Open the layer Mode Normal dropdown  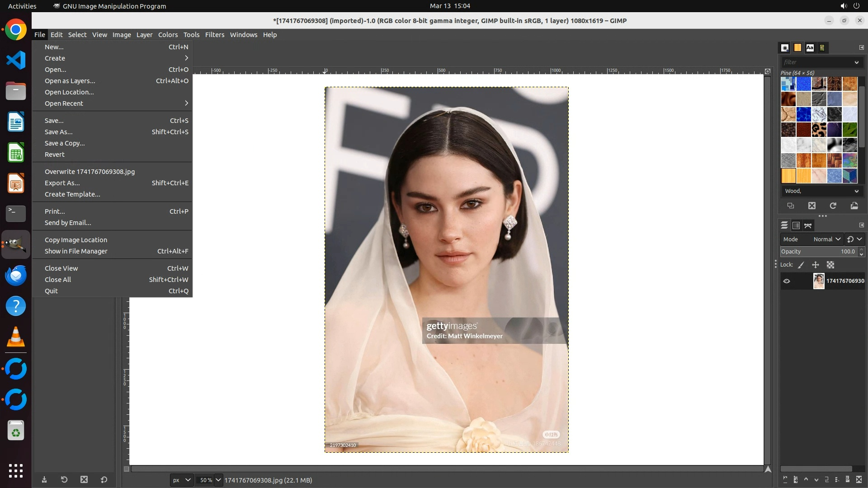click(x=826, y=239)
